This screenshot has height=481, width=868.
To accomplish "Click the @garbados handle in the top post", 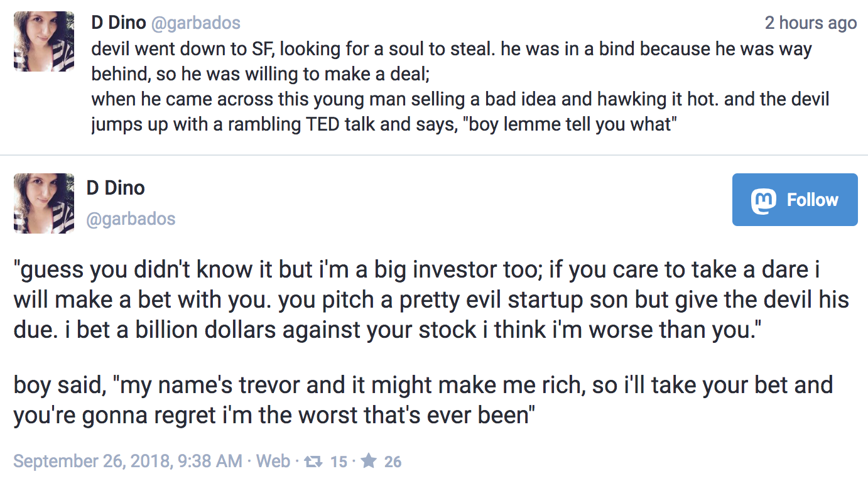I will pos(195,23).
